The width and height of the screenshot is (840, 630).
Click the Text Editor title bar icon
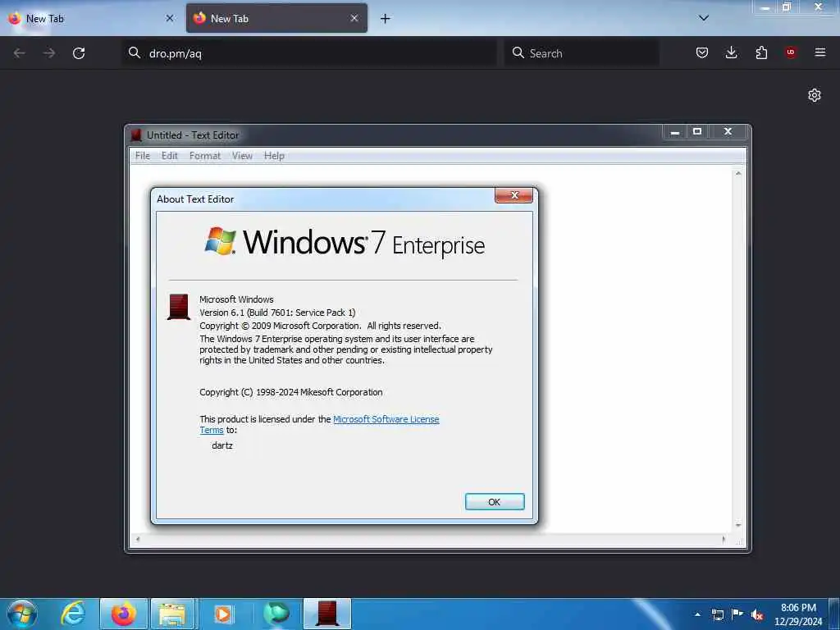click(x=136, y=135)
